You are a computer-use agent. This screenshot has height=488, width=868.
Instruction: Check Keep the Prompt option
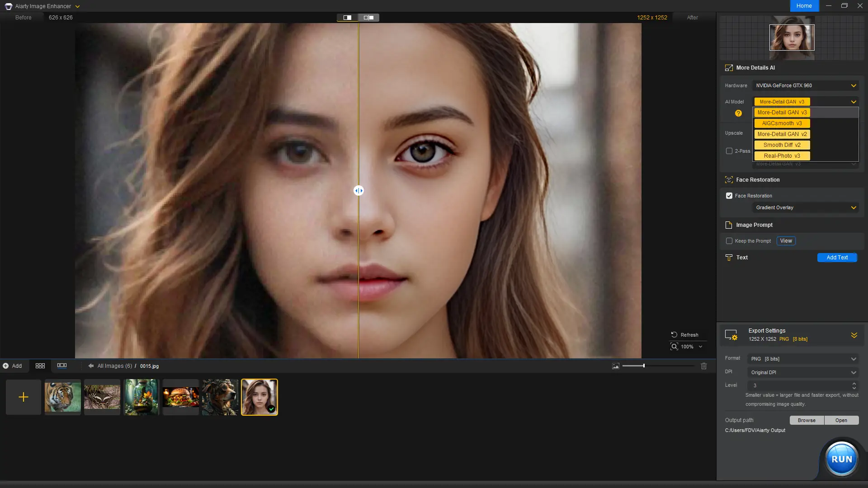[729, 241]
